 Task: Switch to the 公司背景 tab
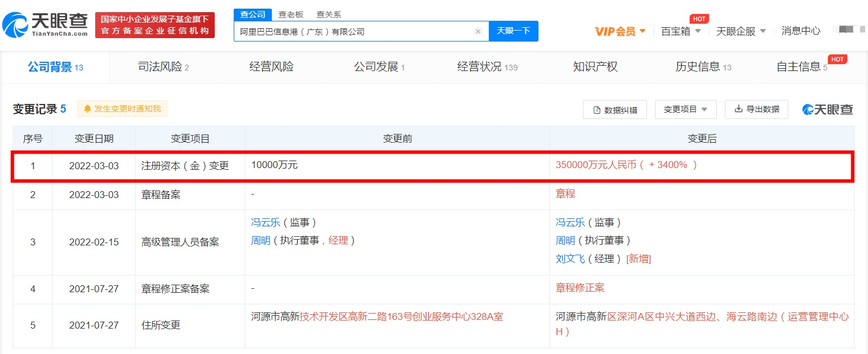pyautogui.click(x=55, y=67)
